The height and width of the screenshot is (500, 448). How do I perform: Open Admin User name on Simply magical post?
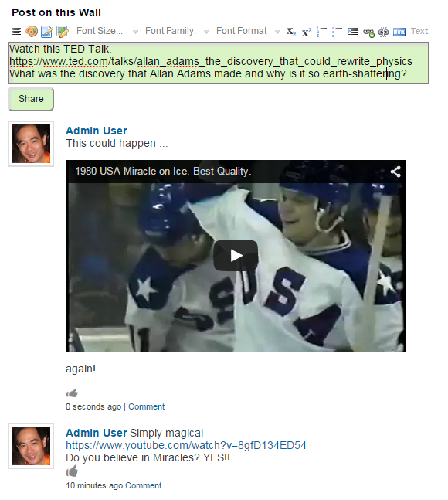(97, 433)
